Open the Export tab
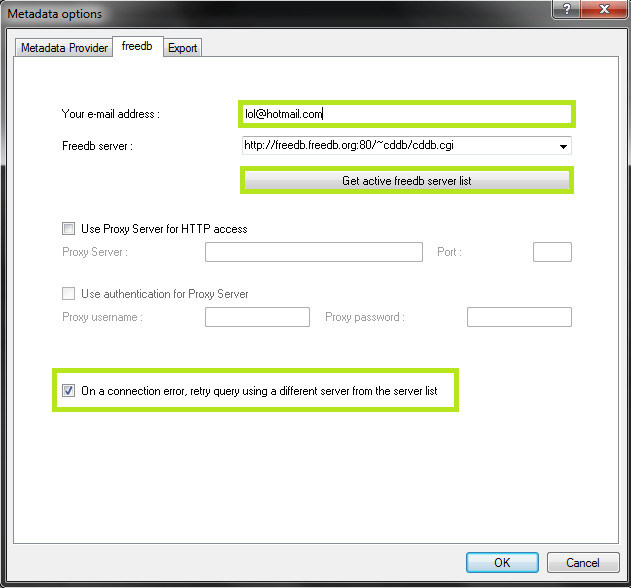 182,48
